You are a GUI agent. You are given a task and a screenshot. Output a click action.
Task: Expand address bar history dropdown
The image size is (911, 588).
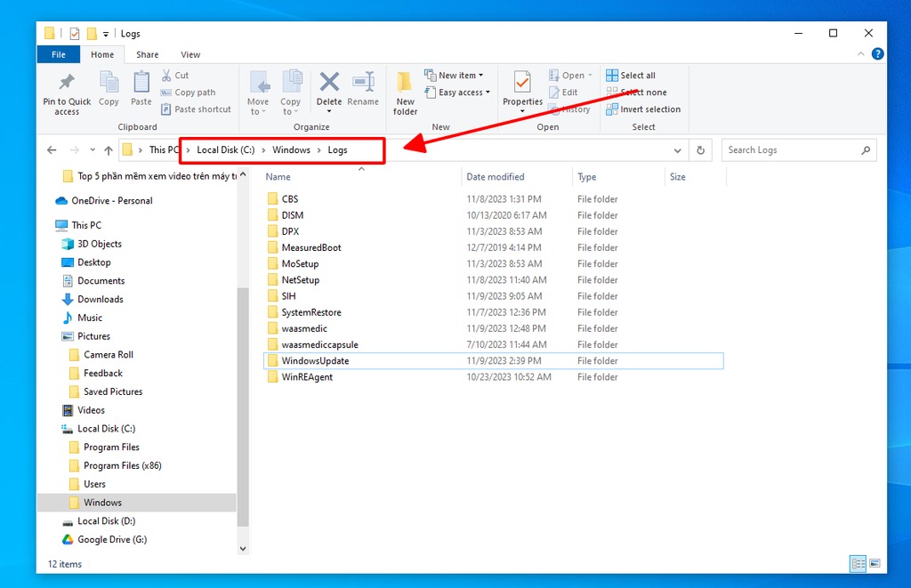(677, 150)
